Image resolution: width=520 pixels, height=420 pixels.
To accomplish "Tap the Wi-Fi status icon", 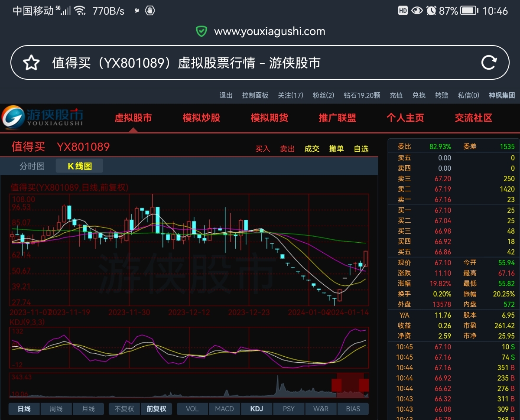I will 80,11.
